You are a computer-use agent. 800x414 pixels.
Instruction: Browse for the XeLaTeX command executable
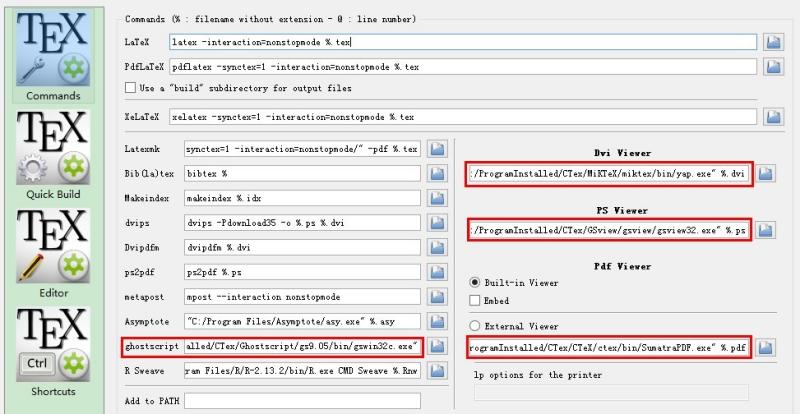pos(773,117)
